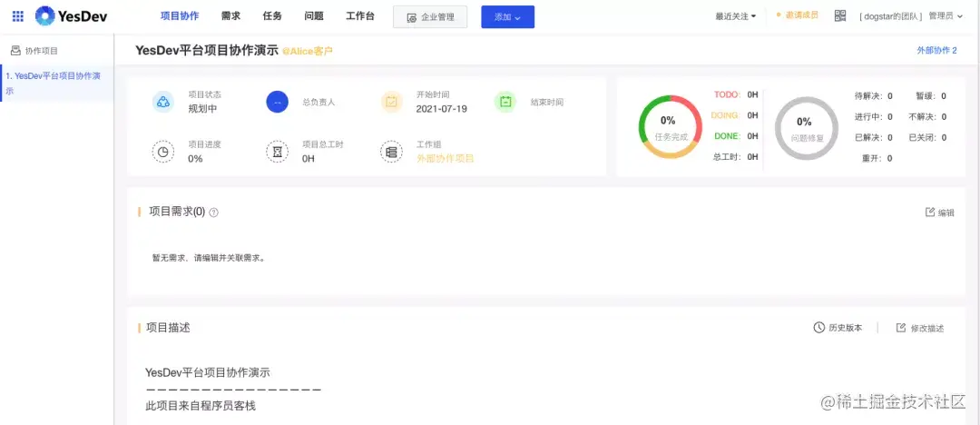The image size is (980, 425).
Task: Click the @Alice客户 tag
Action: pos(307,52)
